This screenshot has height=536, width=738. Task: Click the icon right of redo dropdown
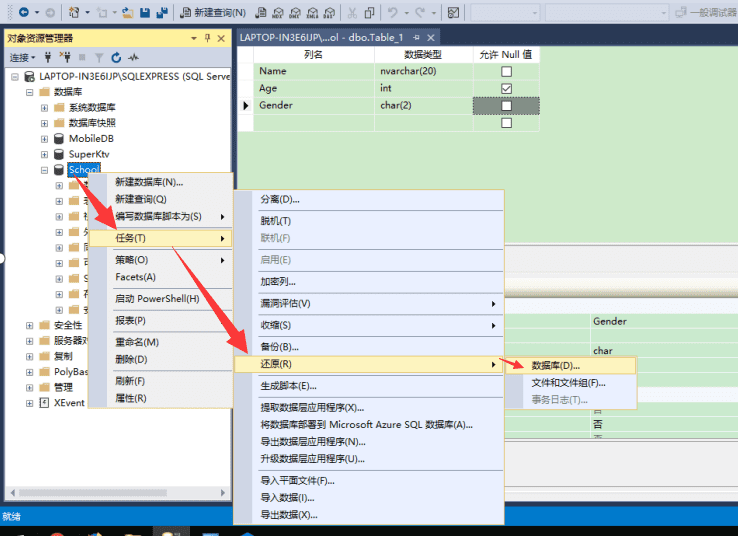453,12
